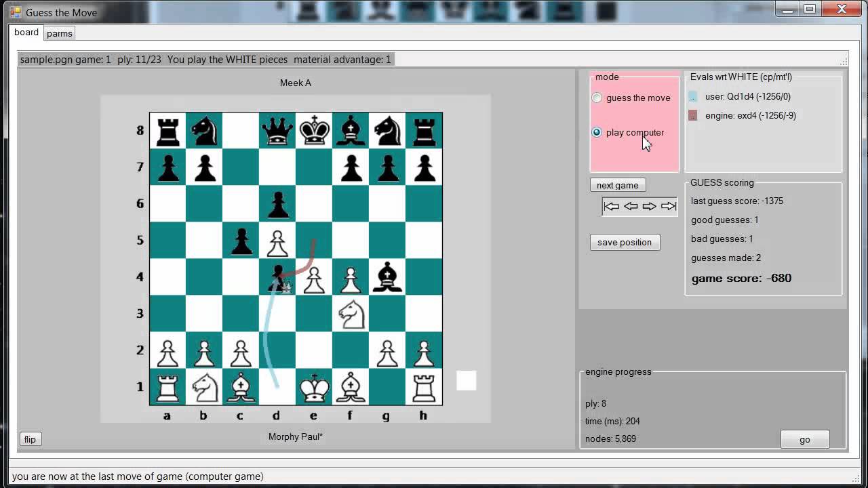This screenshot has width=868, height=488.
Task: Click the engine eval text exd4
Action: point(751,116)
